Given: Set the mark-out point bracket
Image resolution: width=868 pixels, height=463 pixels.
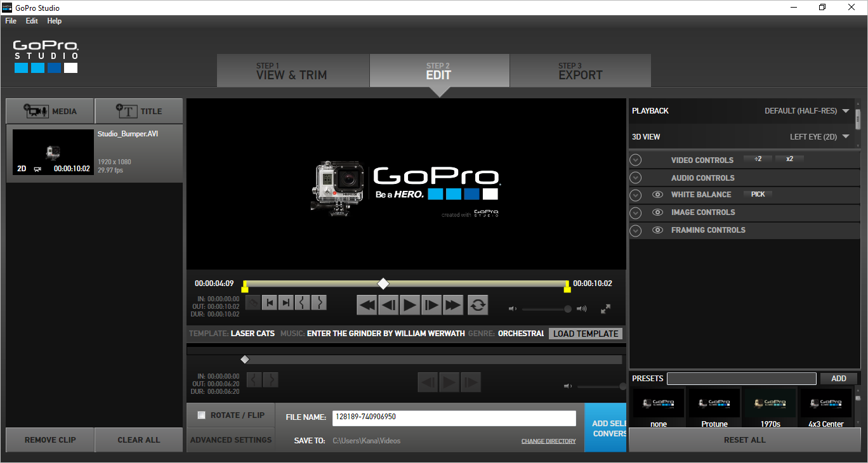Looking at the screenshot, I should pos(319,303).
